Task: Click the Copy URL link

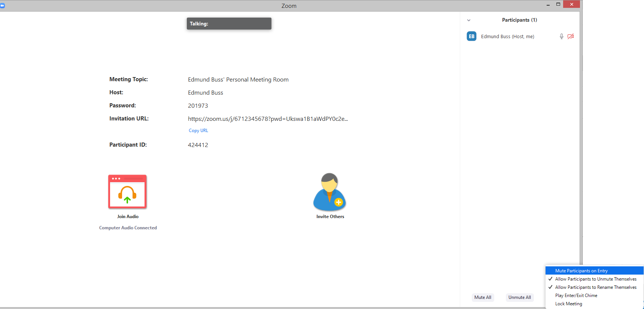Action: [198, 131]
